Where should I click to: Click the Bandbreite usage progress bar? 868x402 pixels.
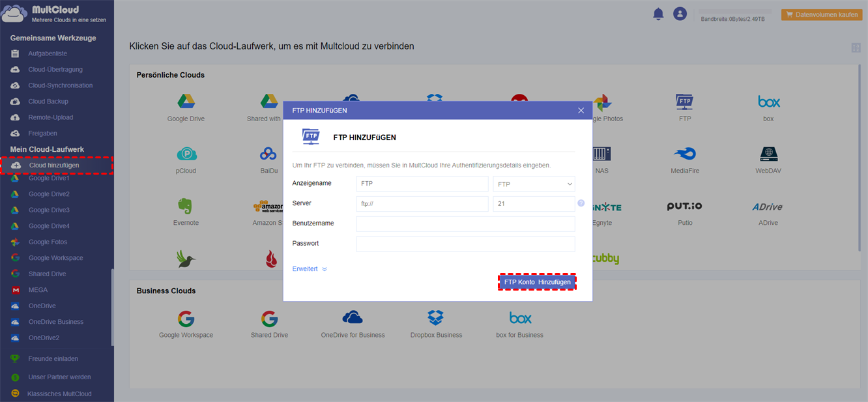(x=735, y=11)
